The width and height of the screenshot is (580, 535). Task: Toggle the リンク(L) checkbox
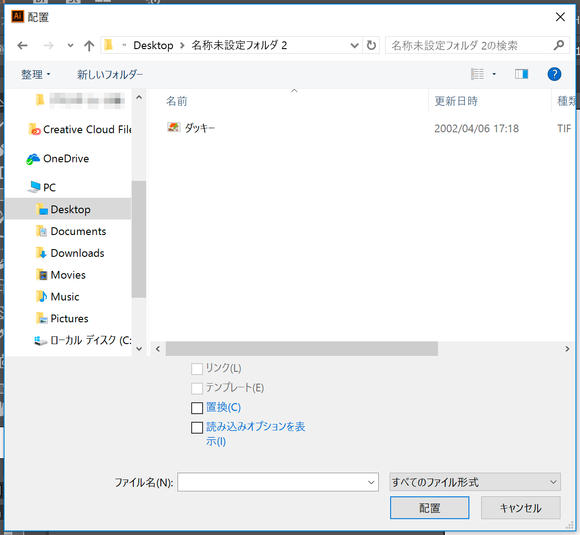pyautogui.click(x=197, y=369)
